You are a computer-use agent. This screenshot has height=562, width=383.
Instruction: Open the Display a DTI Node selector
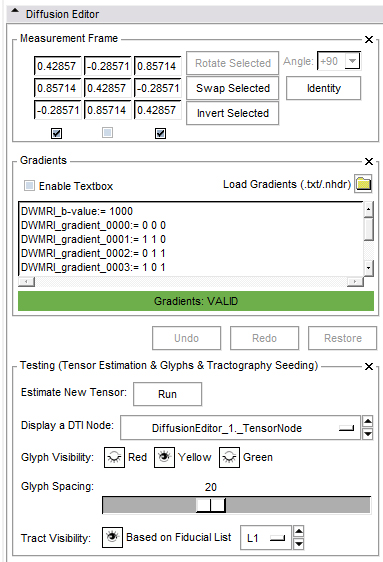tap(240, 428)
